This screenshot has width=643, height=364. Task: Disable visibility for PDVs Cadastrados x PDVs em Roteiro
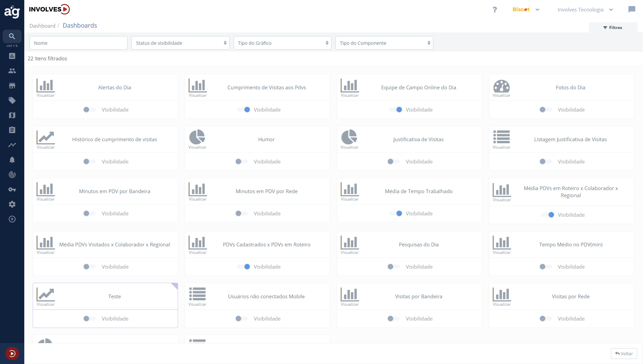pyautogui.click(x=244, y=267)
